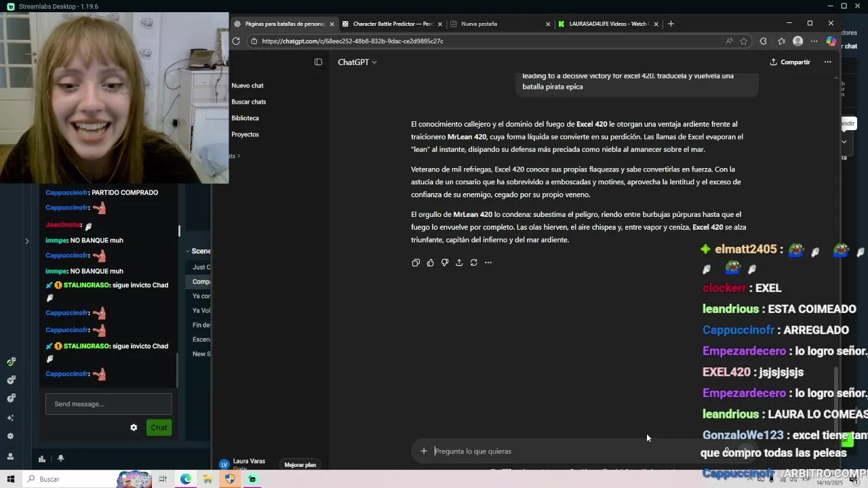
Task: Click the green Chat send button
Action: tap(159, 428)
